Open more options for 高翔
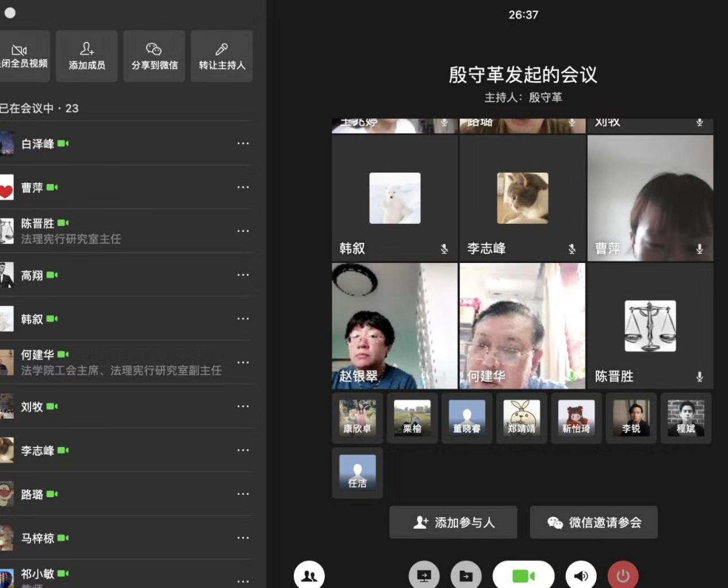This screenshot has width=728, height=588. pyautogui.click(x=243, y=275)
